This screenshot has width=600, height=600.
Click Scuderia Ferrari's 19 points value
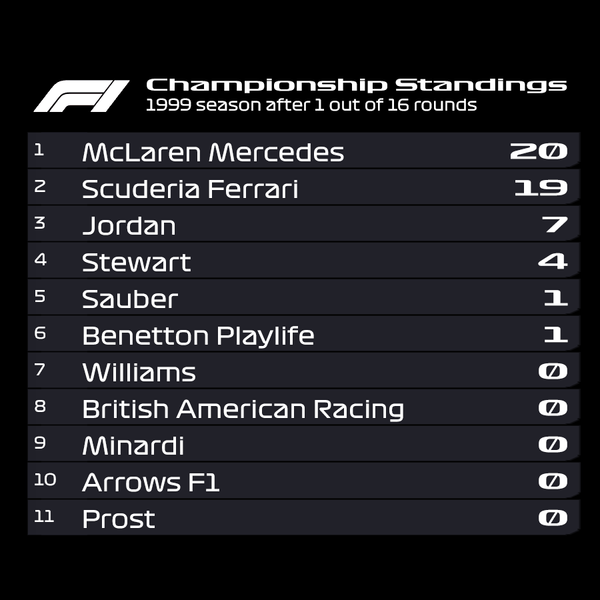click(x=541, y=188)
